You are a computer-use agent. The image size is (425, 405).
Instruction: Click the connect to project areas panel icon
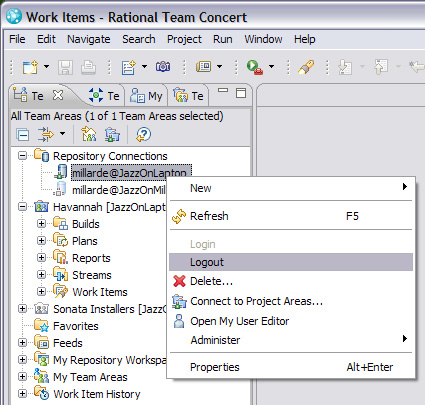[112, 135]
